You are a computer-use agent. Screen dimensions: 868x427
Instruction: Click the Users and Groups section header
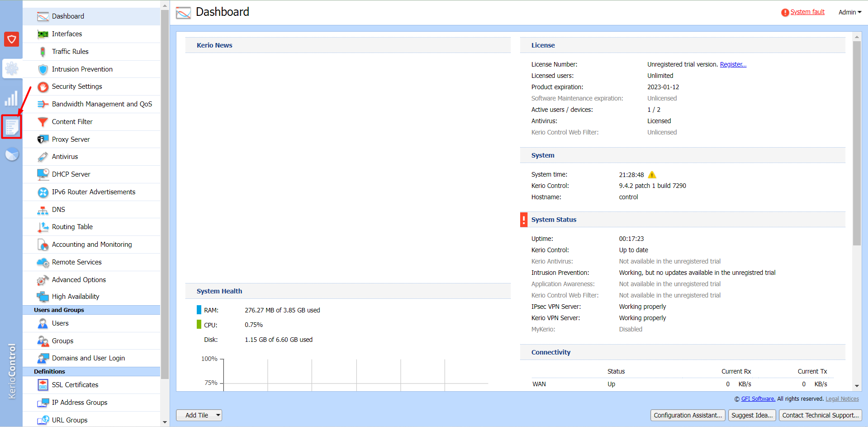tap(91, 310)
